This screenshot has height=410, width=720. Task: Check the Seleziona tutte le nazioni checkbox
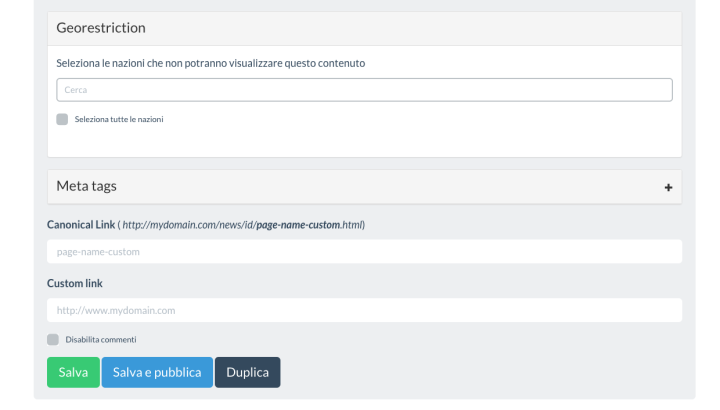[x=62, y=119]
